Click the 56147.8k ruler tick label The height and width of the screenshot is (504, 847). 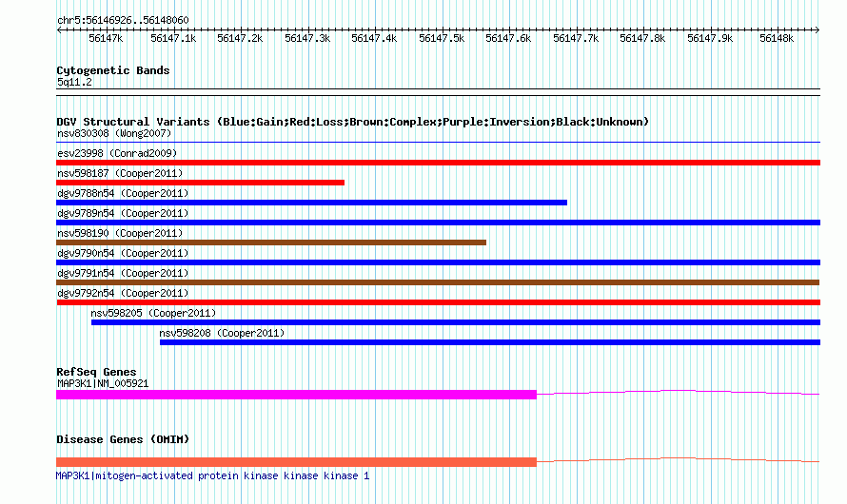tap(642, 39)
